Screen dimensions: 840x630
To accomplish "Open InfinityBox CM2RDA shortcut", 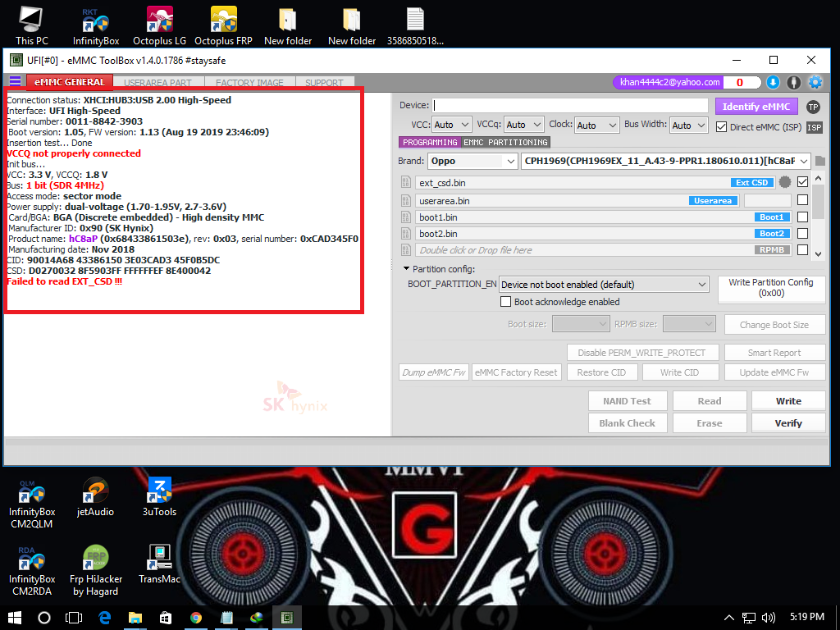I will [32, 571].
